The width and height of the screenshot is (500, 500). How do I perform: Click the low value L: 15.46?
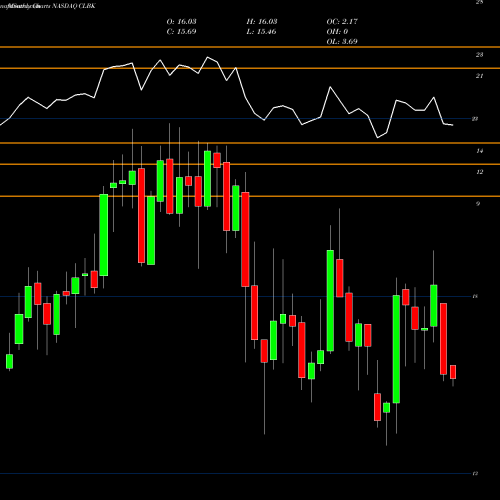(261, 32)
